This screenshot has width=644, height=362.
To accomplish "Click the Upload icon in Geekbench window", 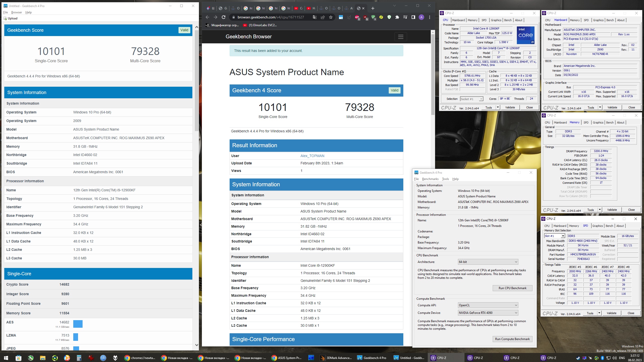I will pyautogui.click(x=5, y=18).
